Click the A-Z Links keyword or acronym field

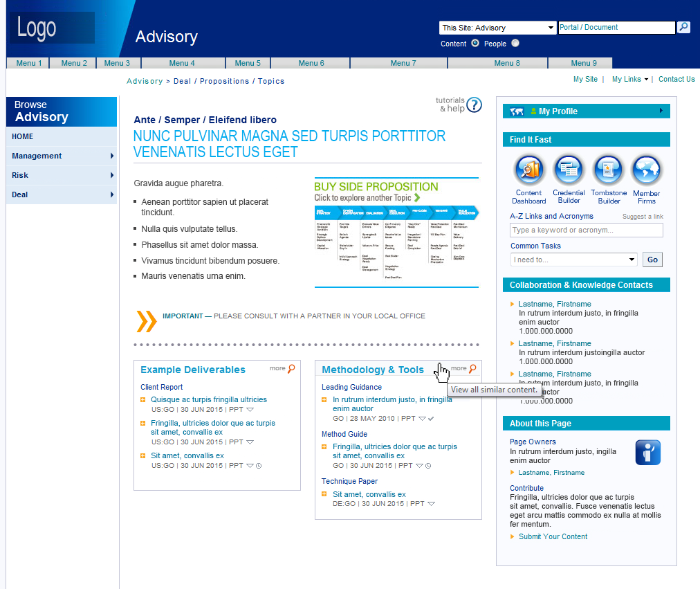(x=586, y=230)
